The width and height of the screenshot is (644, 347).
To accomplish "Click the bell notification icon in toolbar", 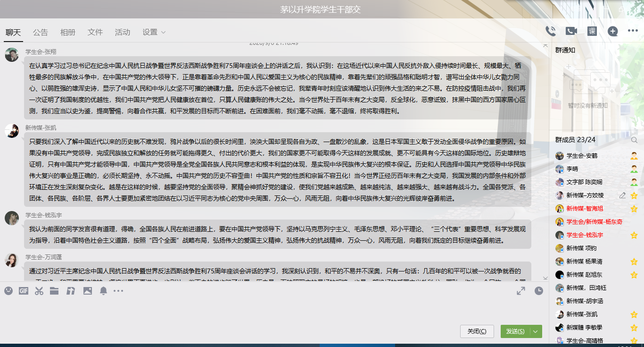I will coord(103,291).
